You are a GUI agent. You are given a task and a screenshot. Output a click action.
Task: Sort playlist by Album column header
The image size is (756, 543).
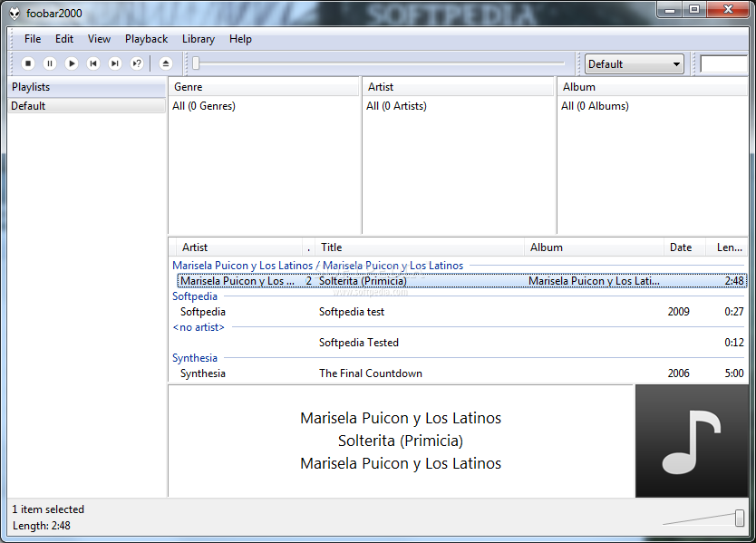[594, 247]
